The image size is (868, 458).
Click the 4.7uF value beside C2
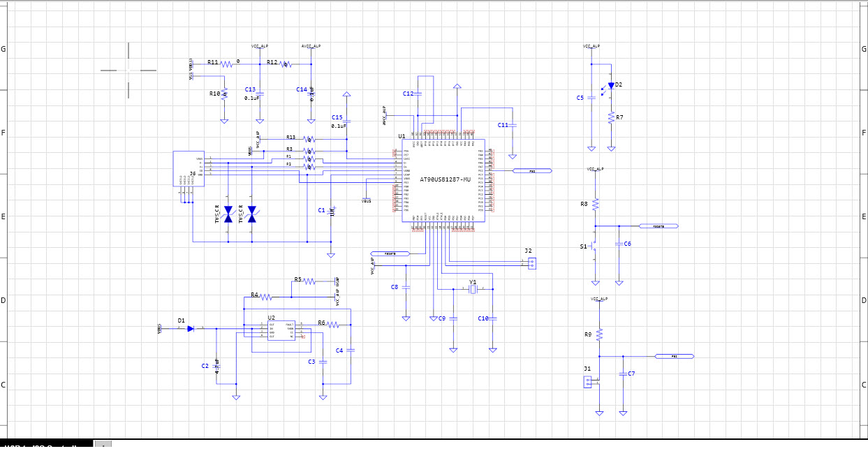[217, 367]
